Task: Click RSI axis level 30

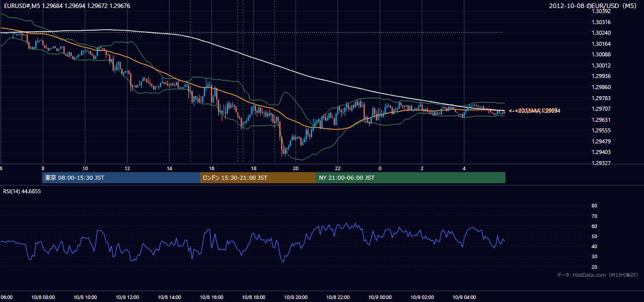Action: (594, 257)
